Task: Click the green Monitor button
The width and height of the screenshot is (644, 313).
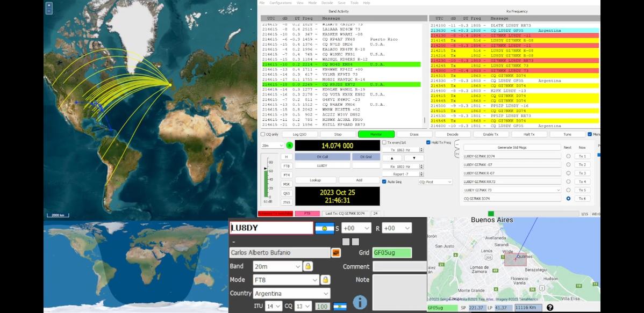Action: (376, 134)
